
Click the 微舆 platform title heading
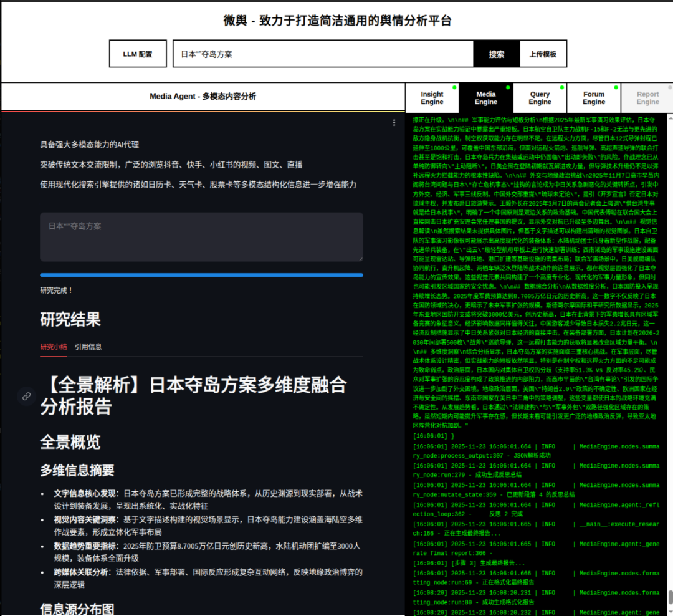[337, 21]
